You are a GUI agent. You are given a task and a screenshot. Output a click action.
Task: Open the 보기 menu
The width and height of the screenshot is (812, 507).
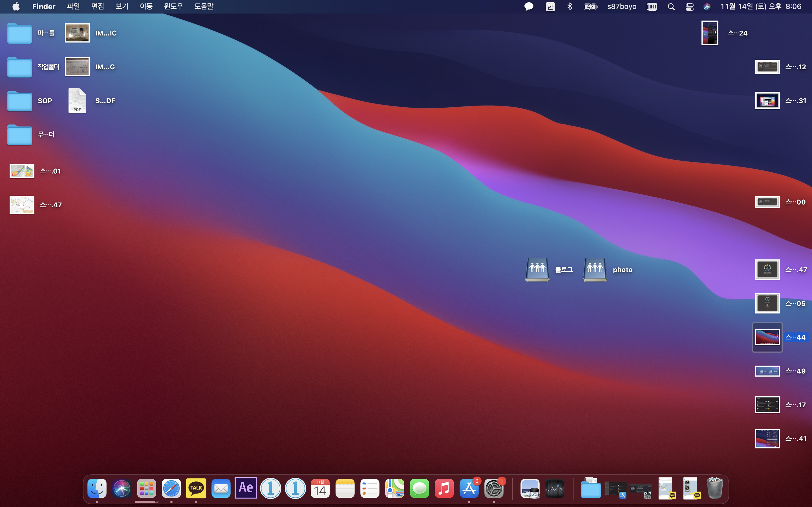[x=122, y=7]
